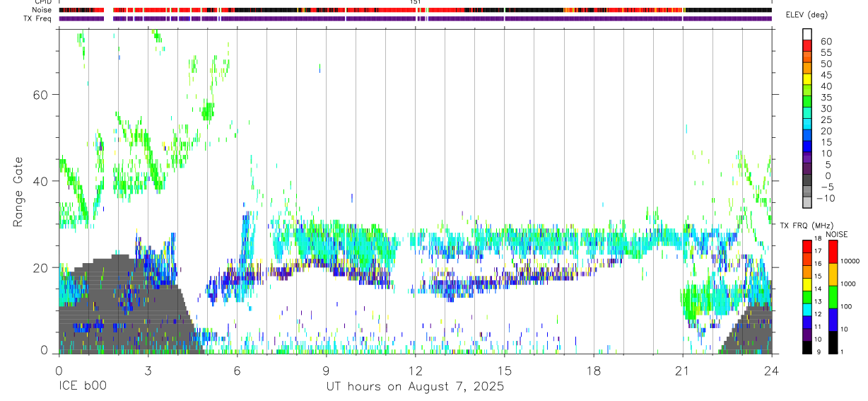Click the '-10' label on ELEV colorbar

825,199
